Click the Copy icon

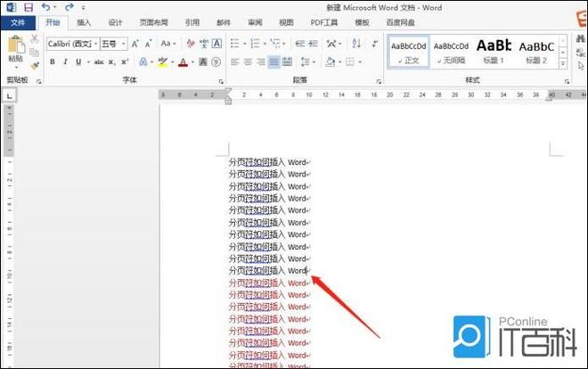35,53
